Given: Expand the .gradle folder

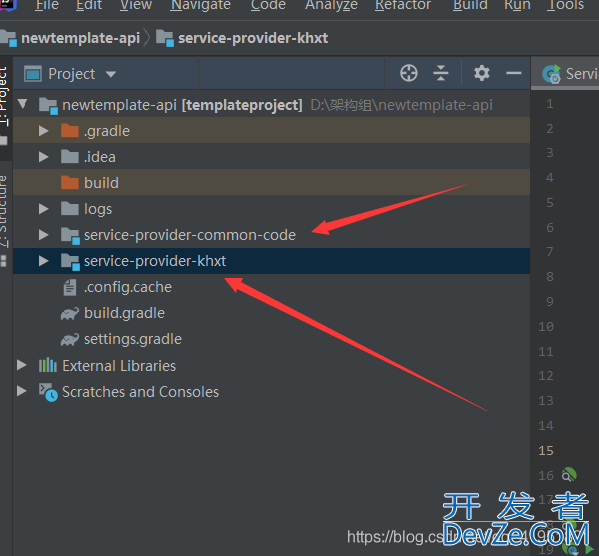Looking at the screenshot, I should (x=44, y=131).
